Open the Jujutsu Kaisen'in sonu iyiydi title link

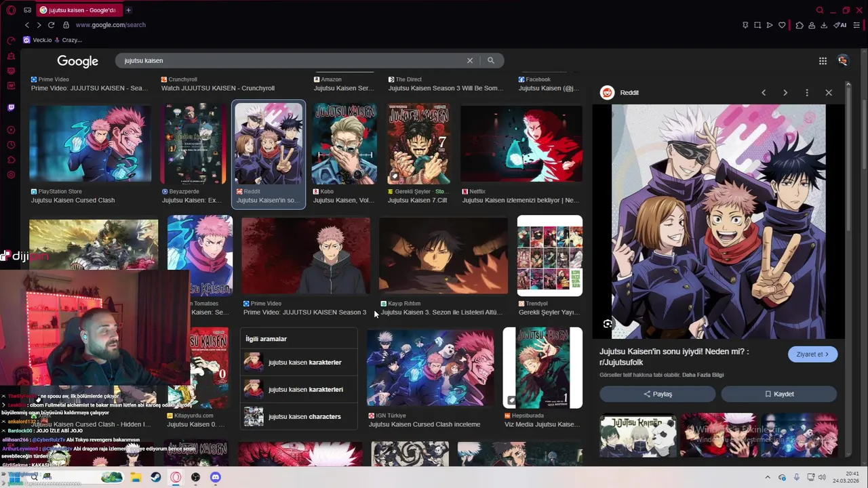[x=674, y=357]
